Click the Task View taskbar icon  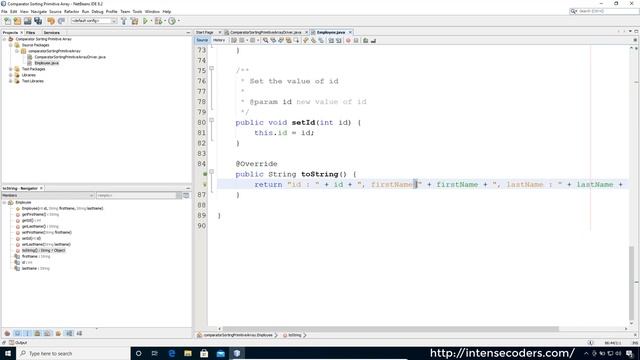point(155,353)
